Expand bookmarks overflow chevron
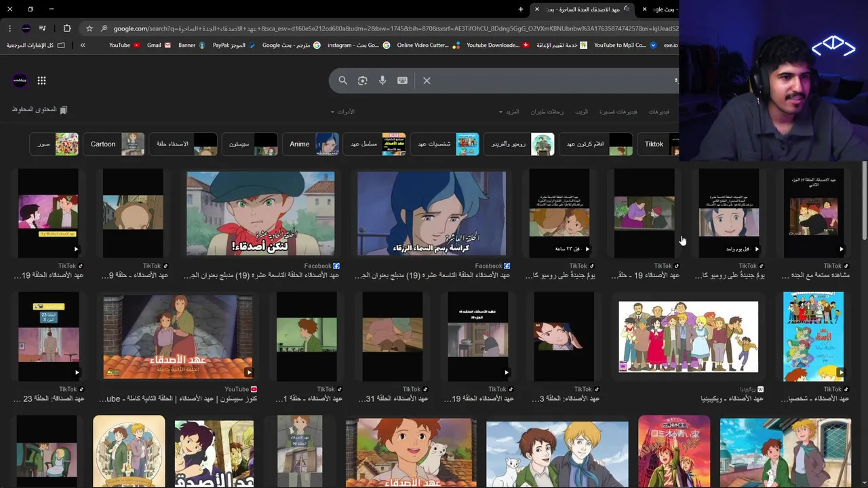 click(x=83, y=45)
